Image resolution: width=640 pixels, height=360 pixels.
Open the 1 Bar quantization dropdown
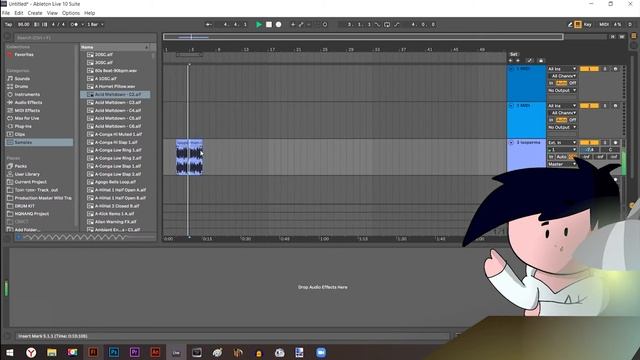pyautogui.click(x=95, y=24)
